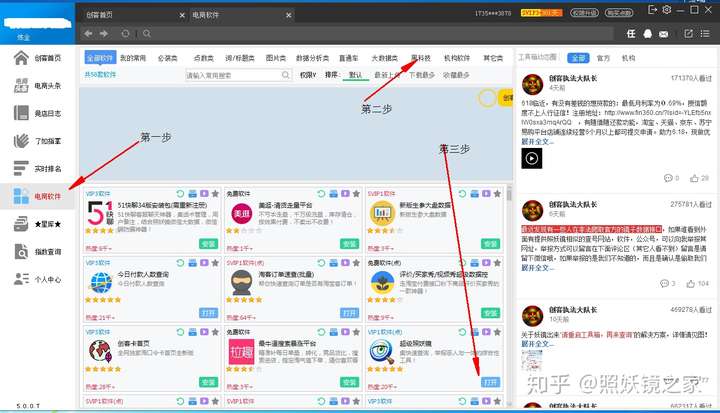
Task: Open ★星库★ sidebar entry
Action: (x=37, y=224)
